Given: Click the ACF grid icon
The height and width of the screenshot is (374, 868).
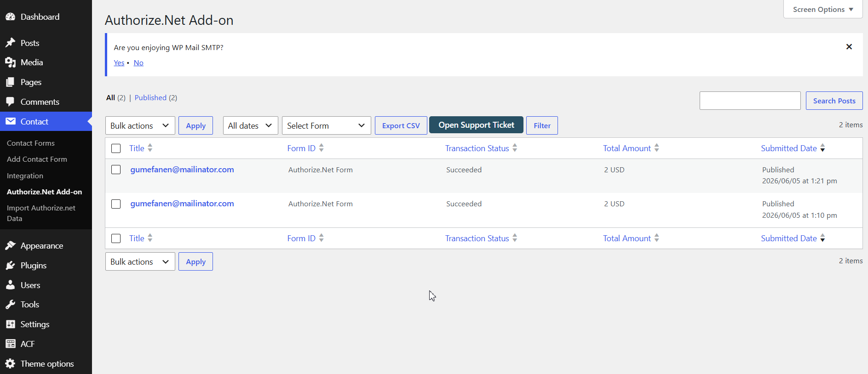Looking at the screenshot, I should click(x=10, y=344).
